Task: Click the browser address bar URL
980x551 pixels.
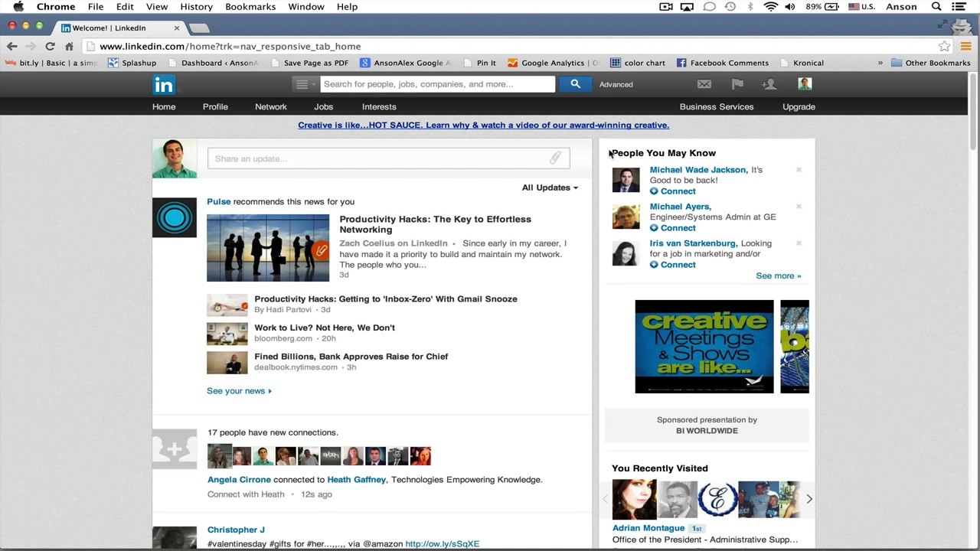Action: [230, 46]
